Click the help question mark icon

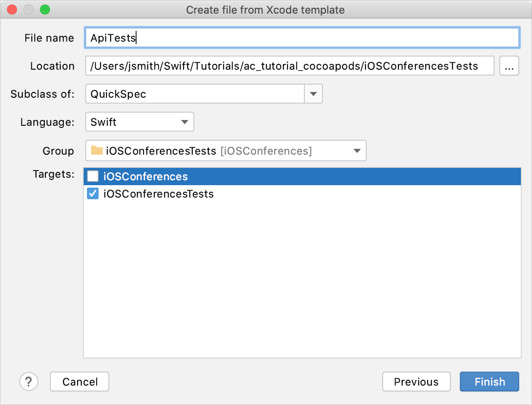(29, 382)
